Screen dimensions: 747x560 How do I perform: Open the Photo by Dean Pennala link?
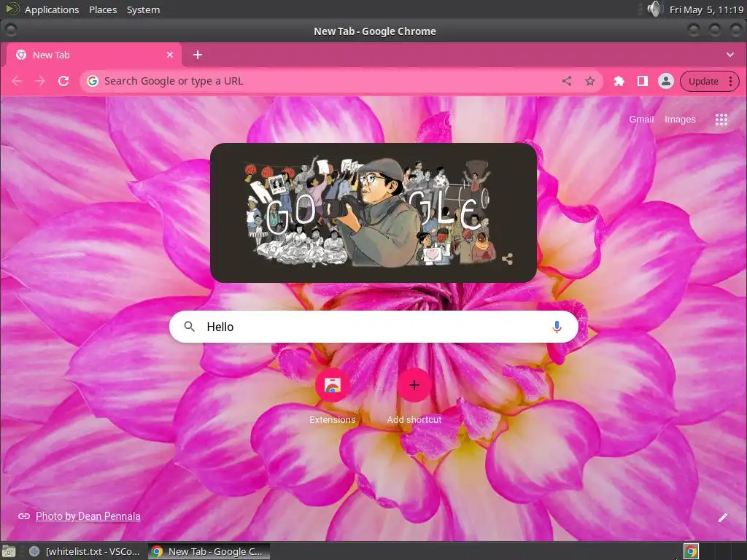coord(88,516)
